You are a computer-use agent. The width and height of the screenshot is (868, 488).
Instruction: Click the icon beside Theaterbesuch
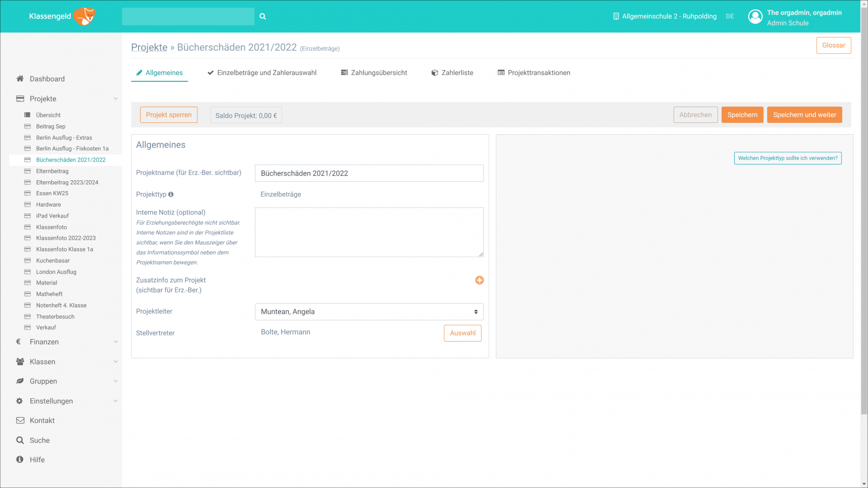(27, 317)
